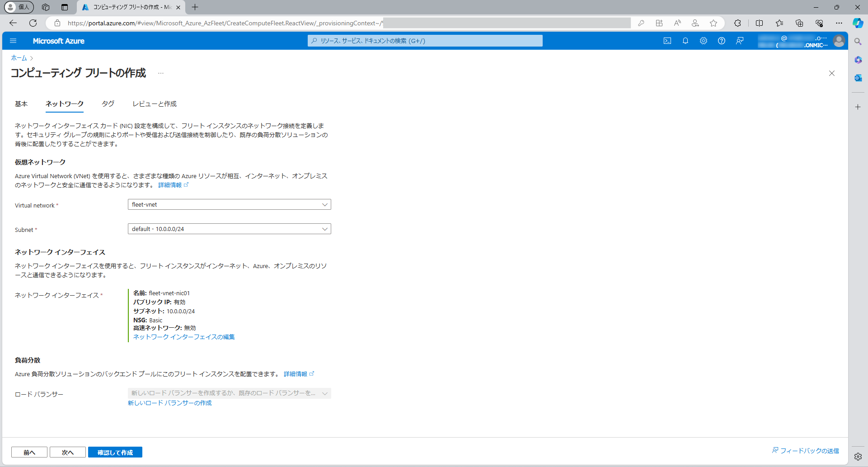Open the Edge sidebar search icon
The width and height of the screenshot is (868, 467).
click(858, 42)
